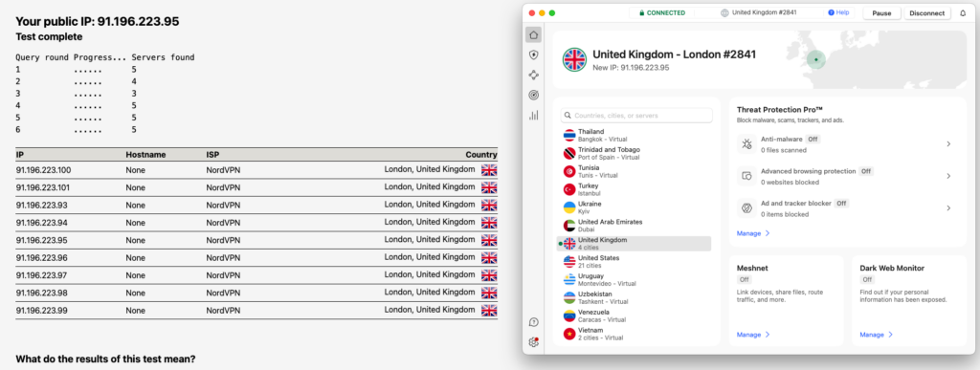Click the Disconnect button
This screenshot has height=370, width=980.
tap(927, 13)
